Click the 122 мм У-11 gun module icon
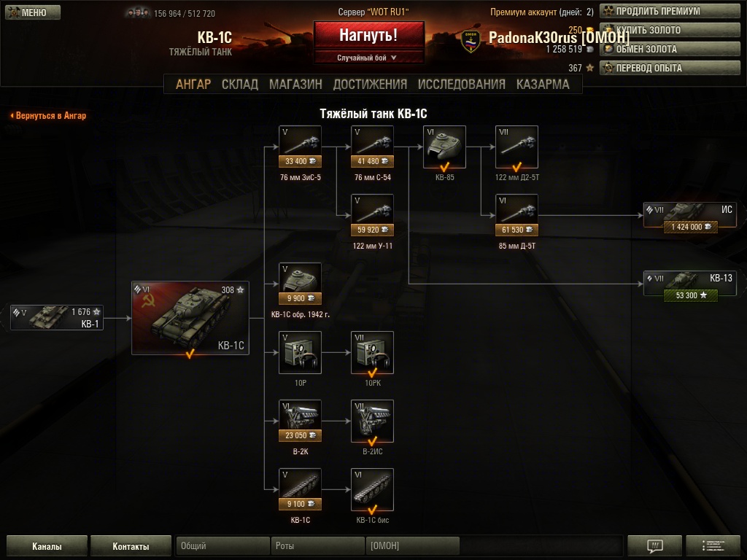 point(373,215)
